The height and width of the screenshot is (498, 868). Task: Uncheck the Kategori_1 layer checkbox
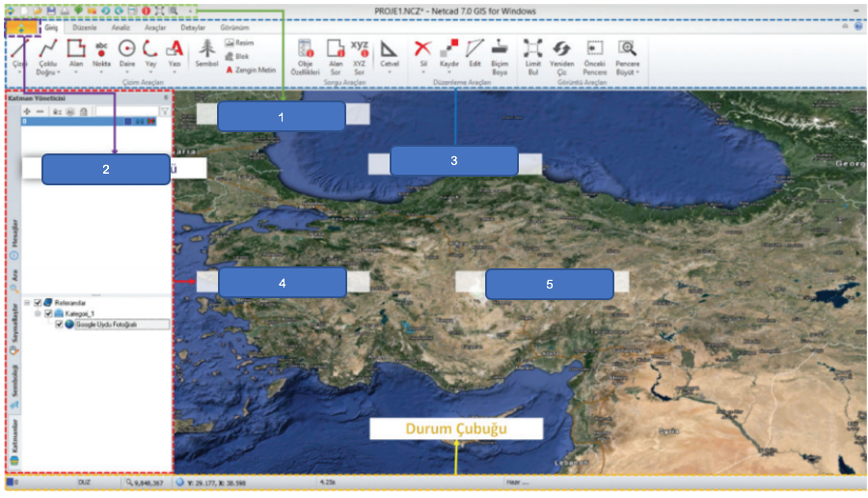click(48, 314)
